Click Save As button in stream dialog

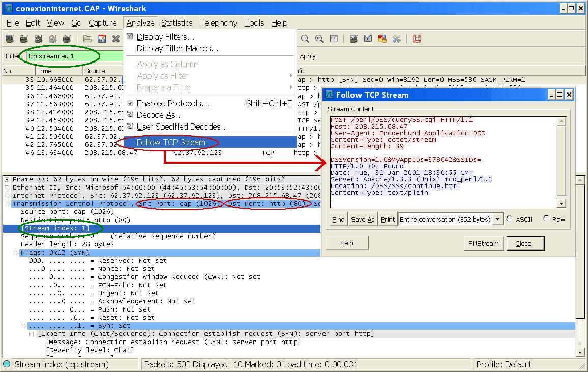tap(363, 219)
